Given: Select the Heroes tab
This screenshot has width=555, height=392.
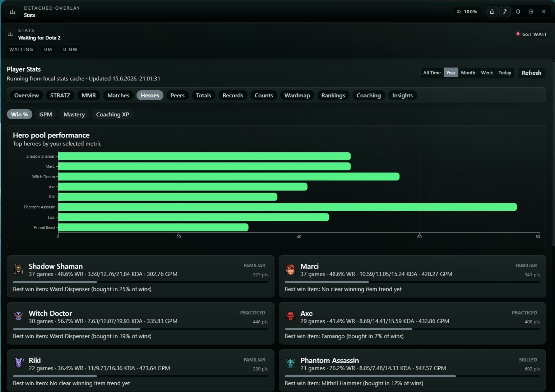Looking at the screenshot, I should click(150, 95).
